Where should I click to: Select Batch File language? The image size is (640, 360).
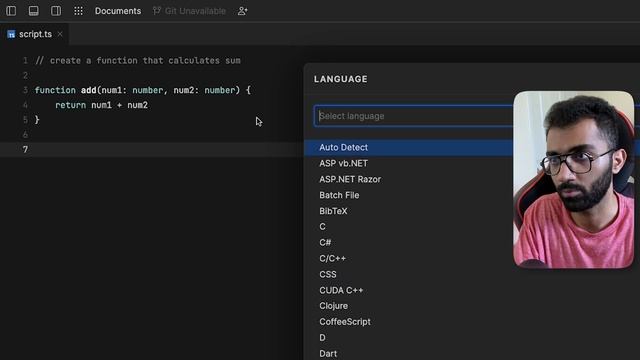[x=339, y=195]
